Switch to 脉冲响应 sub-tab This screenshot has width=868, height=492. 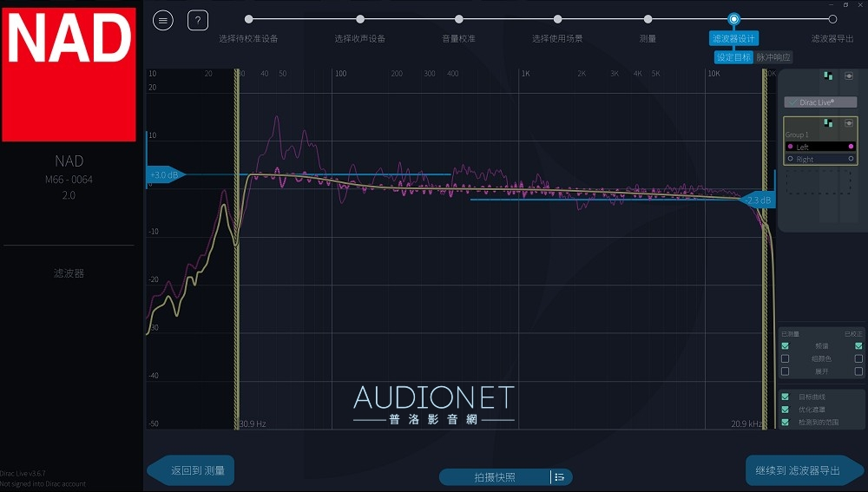coord(773,57)
